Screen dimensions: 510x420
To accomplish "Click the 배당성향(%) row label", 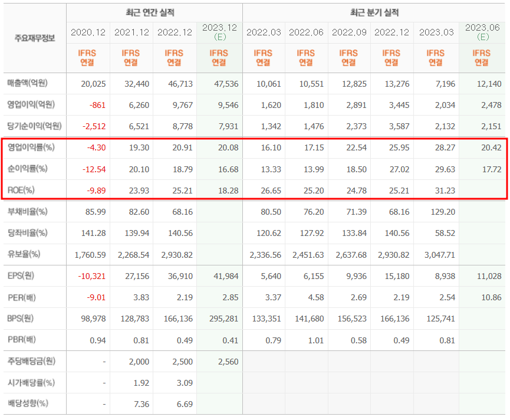I will (28, 403).
